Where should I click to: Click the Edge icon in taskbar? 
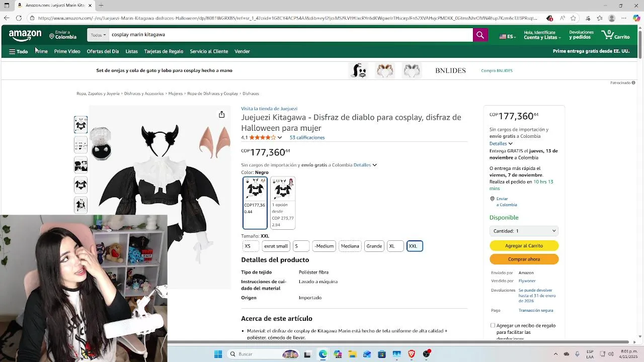(x=323, y=354)
